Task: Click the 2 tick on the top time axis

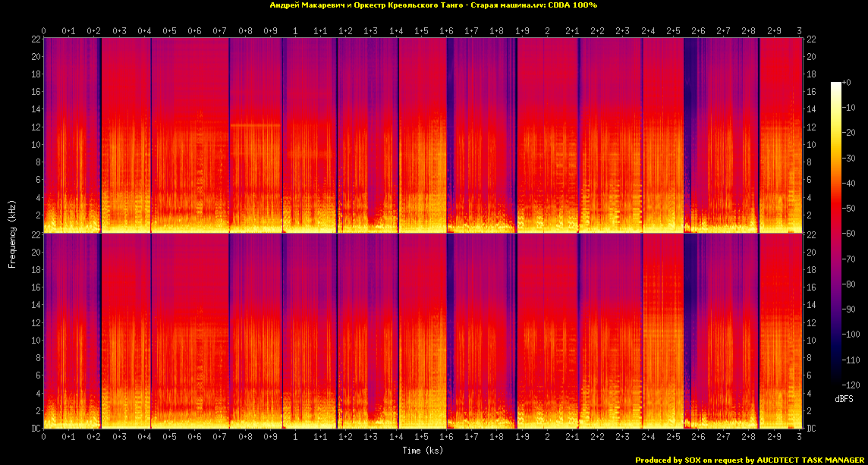Action: [547, 31]
